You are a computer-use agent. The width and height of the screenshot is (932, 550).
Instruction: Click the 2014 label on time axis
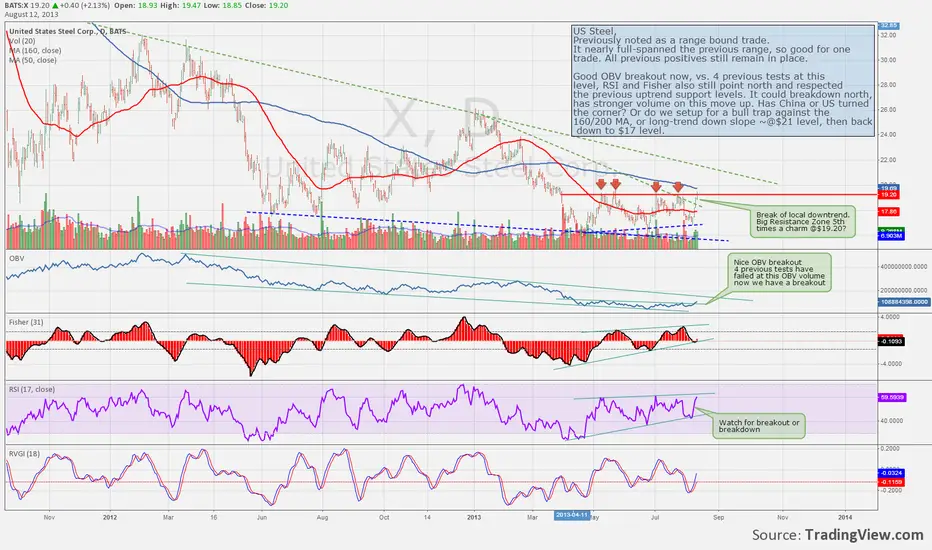(x=845, y=517)
